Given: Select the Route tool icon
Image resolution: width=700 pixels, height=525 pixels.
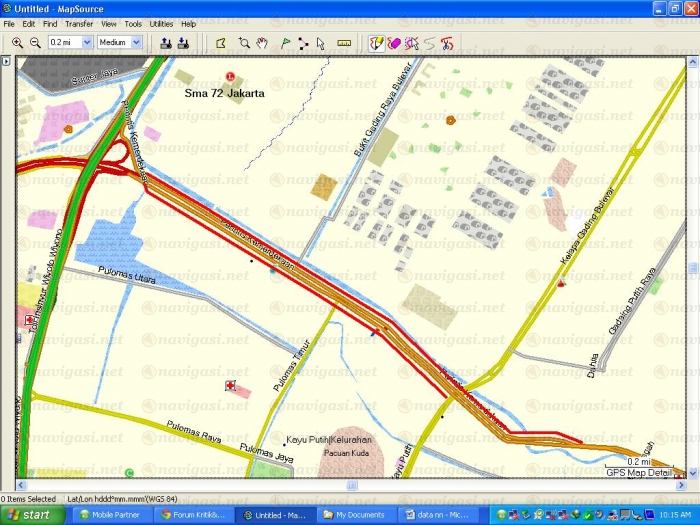Looking at the screenshot, I should (x=303, y=43).
